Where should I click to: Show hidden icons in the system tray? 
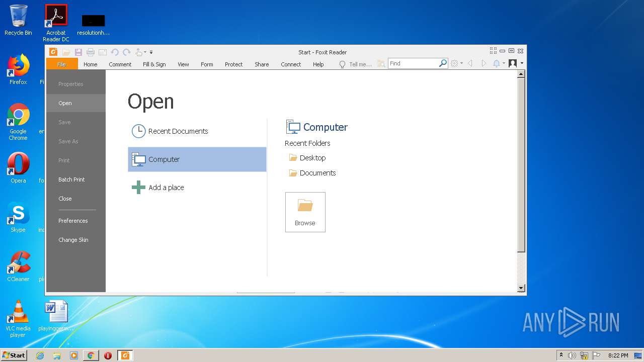click(x=561, y=355)
